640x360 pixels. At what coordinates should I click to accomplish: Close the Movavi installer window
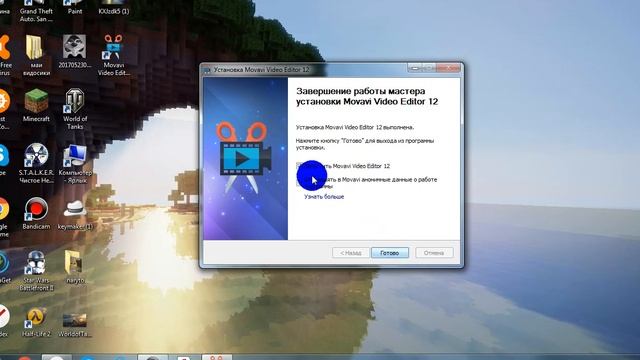coord(448,68)
